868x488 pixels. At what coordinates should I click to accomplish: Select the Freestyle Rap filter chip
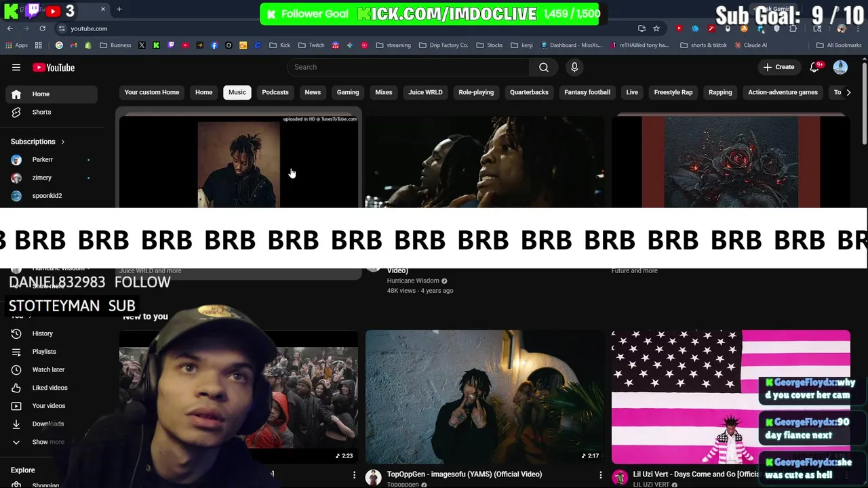(673, 92)
